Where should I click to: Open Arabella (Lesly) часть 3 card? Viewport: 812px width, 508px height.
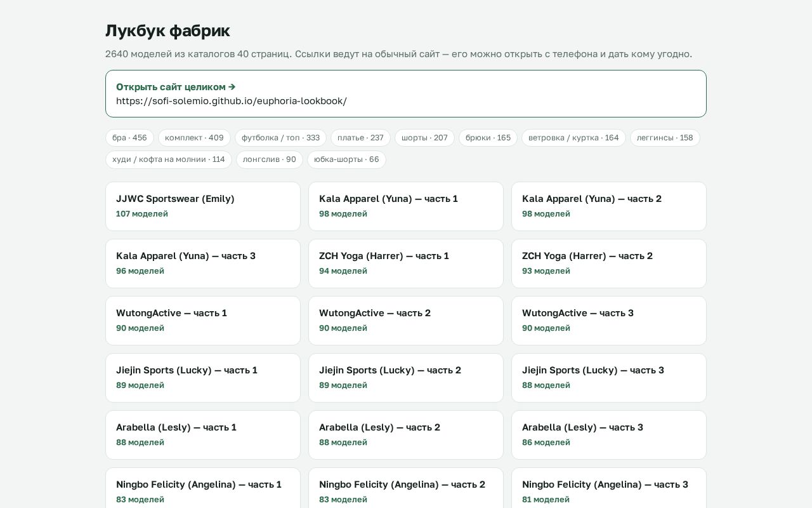609,435
